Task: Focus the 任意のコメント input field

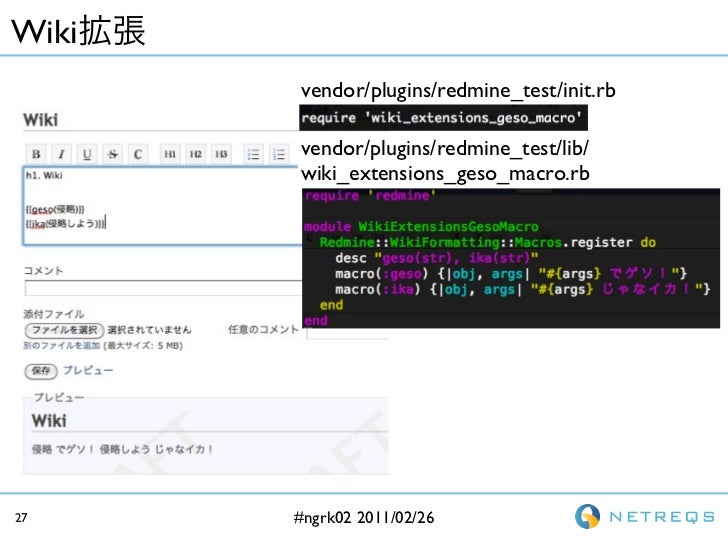Action: [x=347, y=333]
